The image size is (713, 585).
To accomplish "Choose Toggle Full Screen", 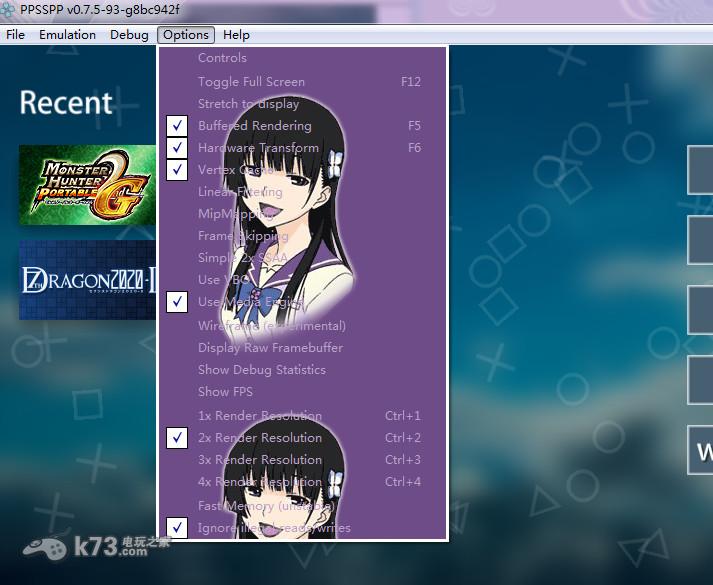I will click(x=251, y=82).
